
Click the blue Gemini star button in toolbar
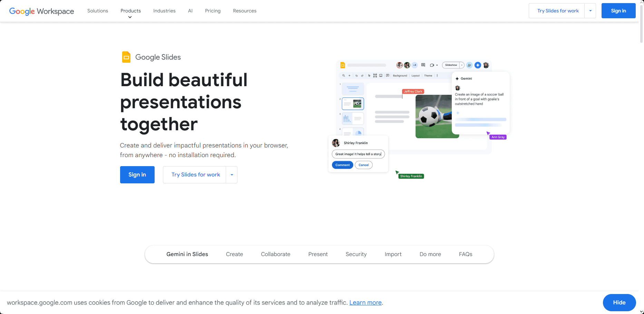pyautogui.click(x=478, y=65)
